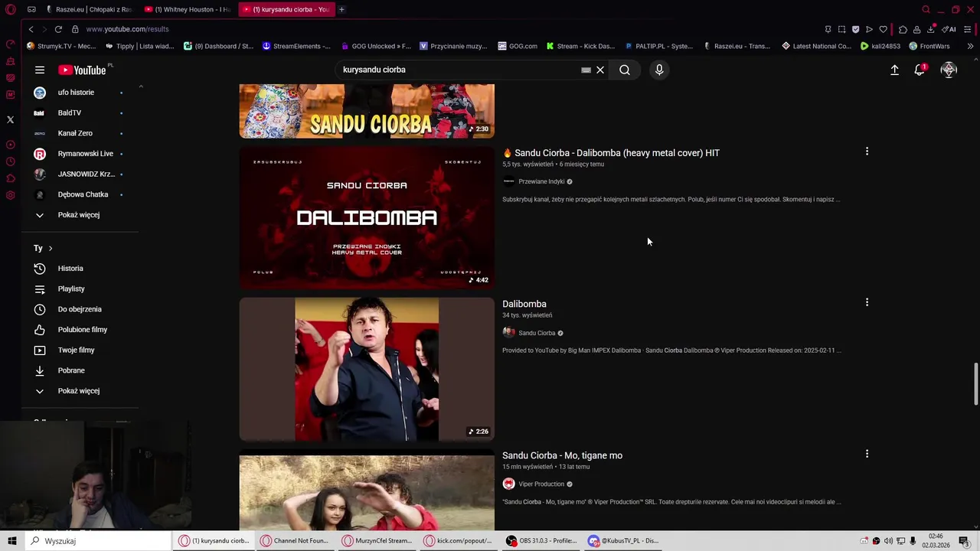Image resolution: width=980 pixels, height=551 pixels.
Task: Click the Windows Start button
Action: pos(12,541)
